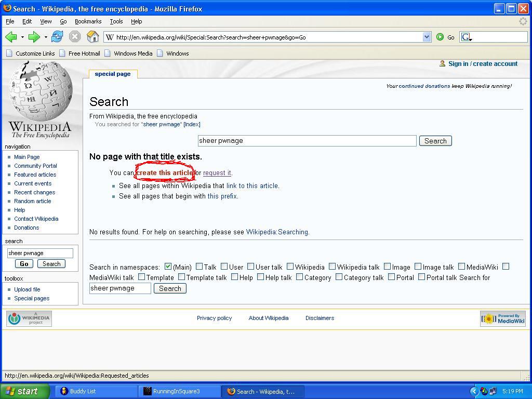532x399 pixels.
Task: Click the Firefox throbber activity icon
Action: click(x=523, y=21)
